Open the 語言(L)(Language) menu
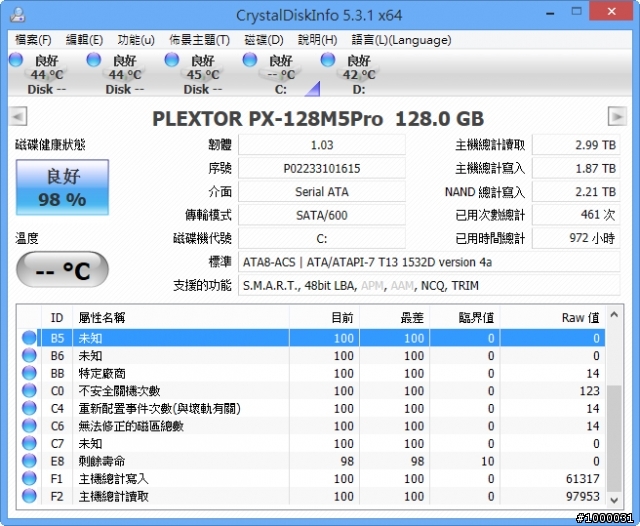 tap(401, 40)
